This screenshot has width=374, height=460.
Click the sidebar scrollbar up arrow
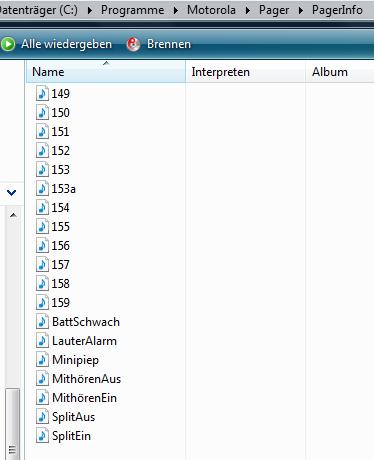click(13, 215)
